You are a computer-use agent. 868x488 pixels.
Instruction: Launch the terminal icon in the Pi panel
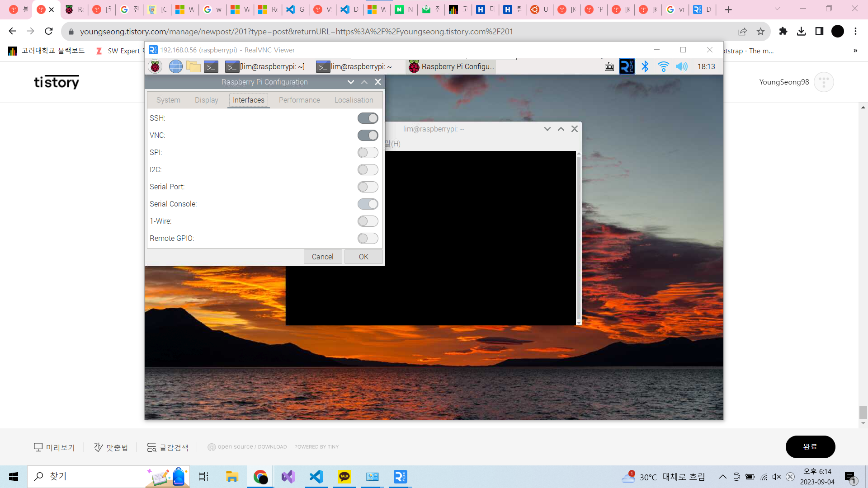pos(211,67)
